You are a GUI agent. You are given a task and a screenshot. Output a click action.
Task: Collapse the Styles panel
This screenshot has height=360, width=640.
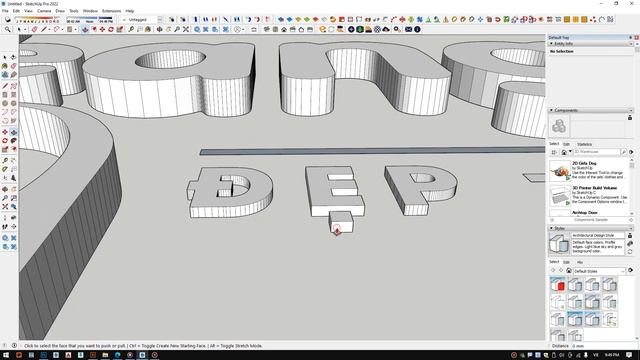click(551, 228)
